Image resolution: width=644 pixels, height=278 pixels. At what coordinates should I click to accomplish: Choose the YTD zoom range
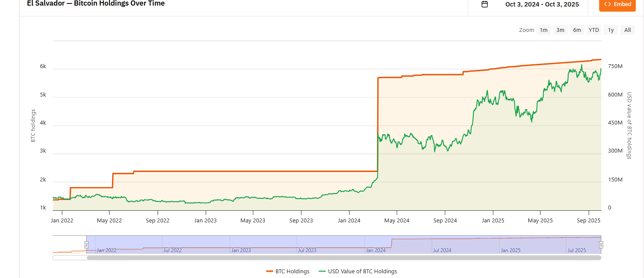[594, 30]
